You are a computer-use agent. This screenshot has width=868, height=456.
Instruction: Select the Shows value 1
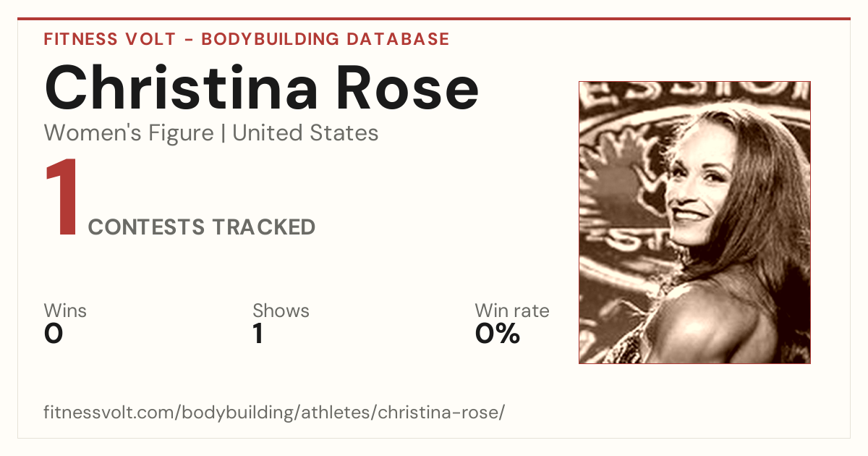tap(258, 334)
